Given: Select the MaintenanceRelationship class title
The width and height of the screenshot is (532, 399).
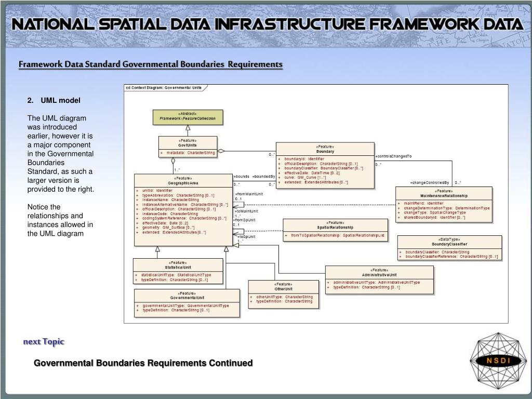Looking at the screenshot, I should pos(444,196).
